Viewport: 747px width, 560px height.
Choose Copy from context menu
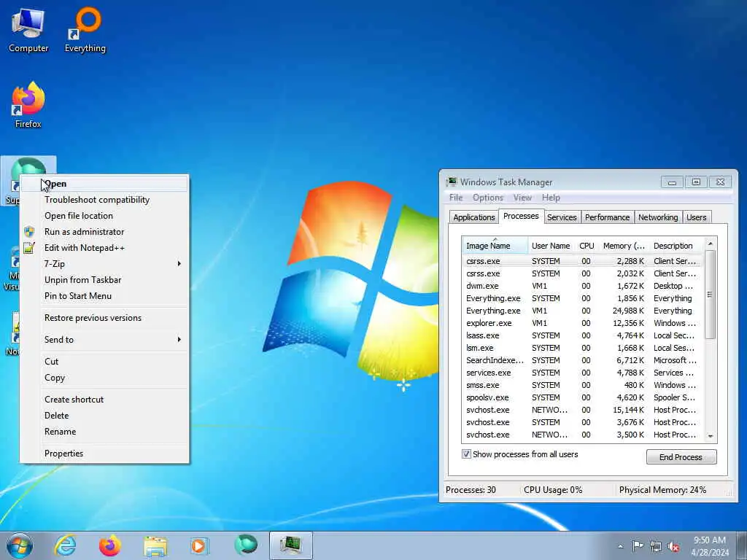click(104, 378)
